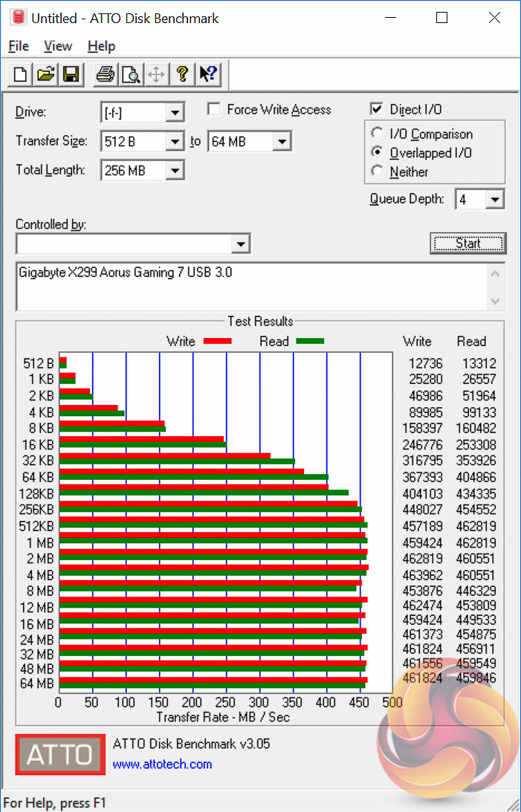
Task: Print the benchmark using the printer icon
Action: pos(106,74)
